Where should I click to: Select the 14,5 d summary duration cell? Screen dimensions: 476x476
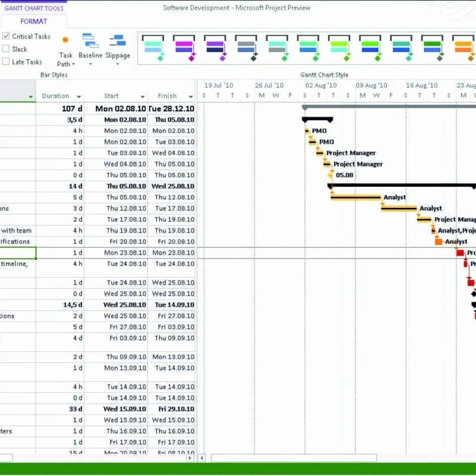[60, 305]
